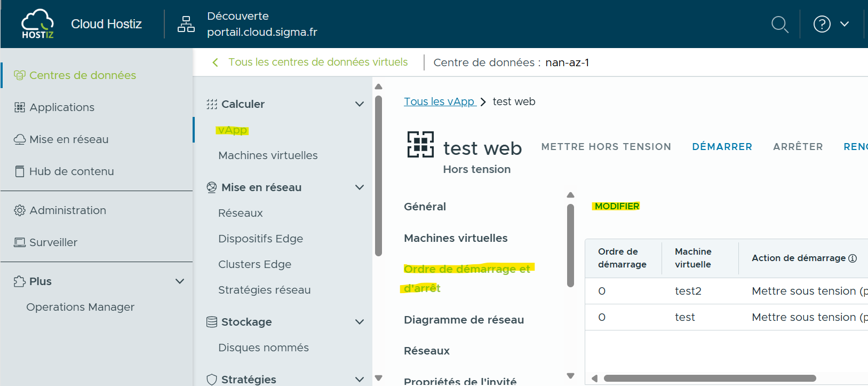The height and width of the screenshot is (386, 868).
Task: Click the back chevron before Tous les centres
Action: point(216,62)
